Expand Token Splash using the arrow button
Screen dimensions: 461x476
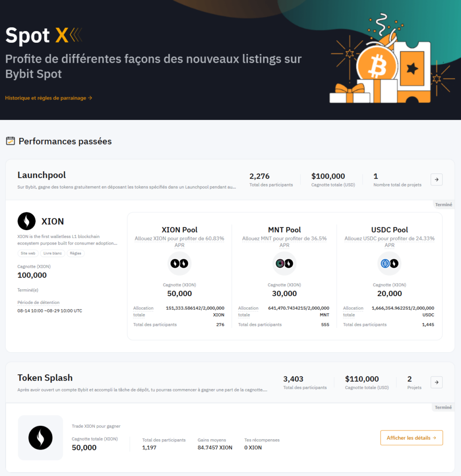pos(436,383)
